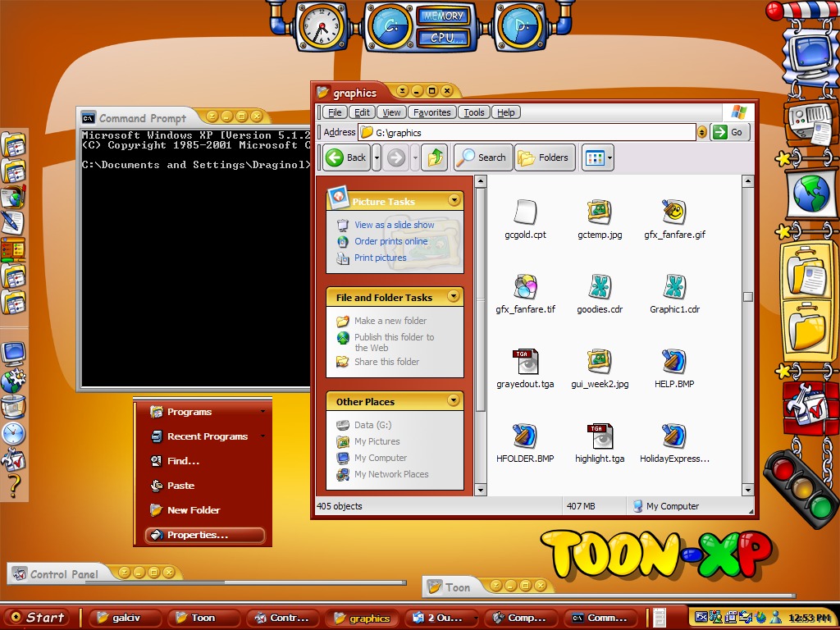Viewport: 840px width, 630px height.
Task: Select the gfx_fanfare.gif file icon
Action: (673, 212)
